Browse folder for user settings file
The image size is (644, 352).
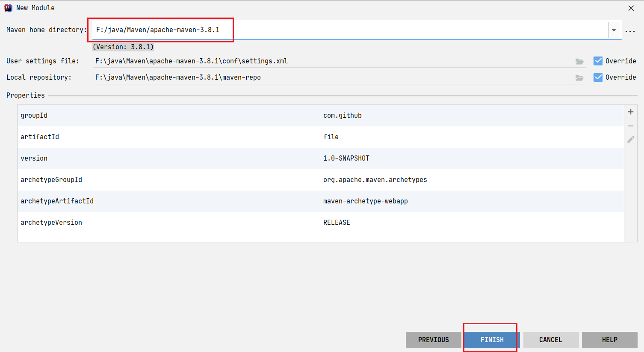[579, 61]
